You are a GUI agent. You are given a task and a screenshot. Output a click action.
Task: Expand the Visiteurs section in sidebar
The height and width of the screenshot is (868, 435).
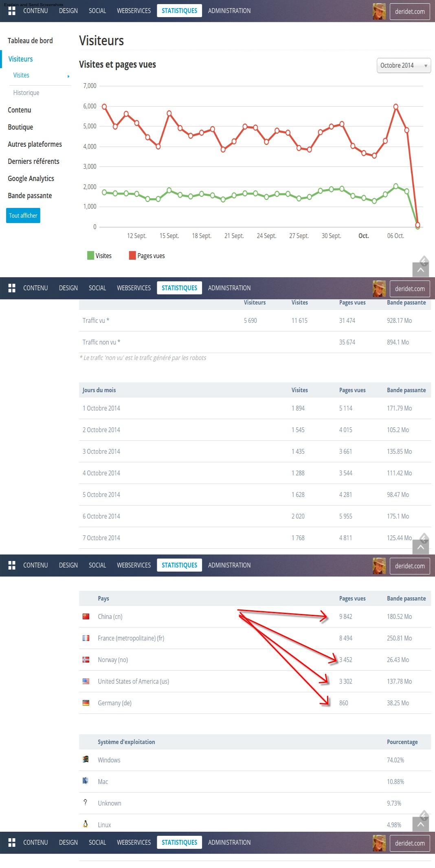coord(20,59)
